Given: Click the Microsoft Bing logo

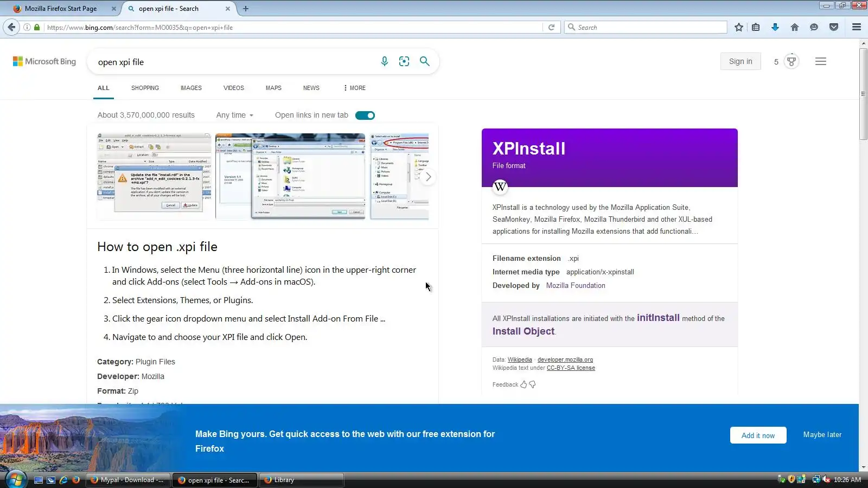Looking at the screenshot, I should pyautogui.click(x=44, y=61).
